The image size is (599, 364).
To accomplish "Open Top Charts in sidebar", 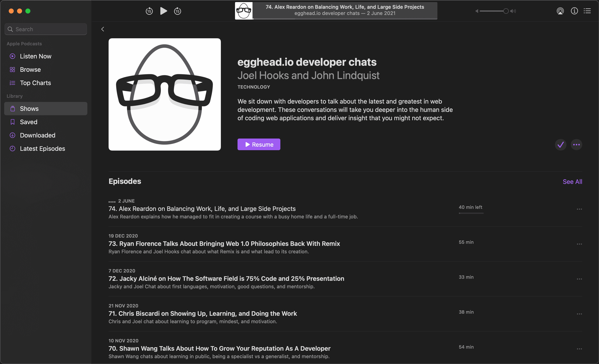I will point(46,83).
